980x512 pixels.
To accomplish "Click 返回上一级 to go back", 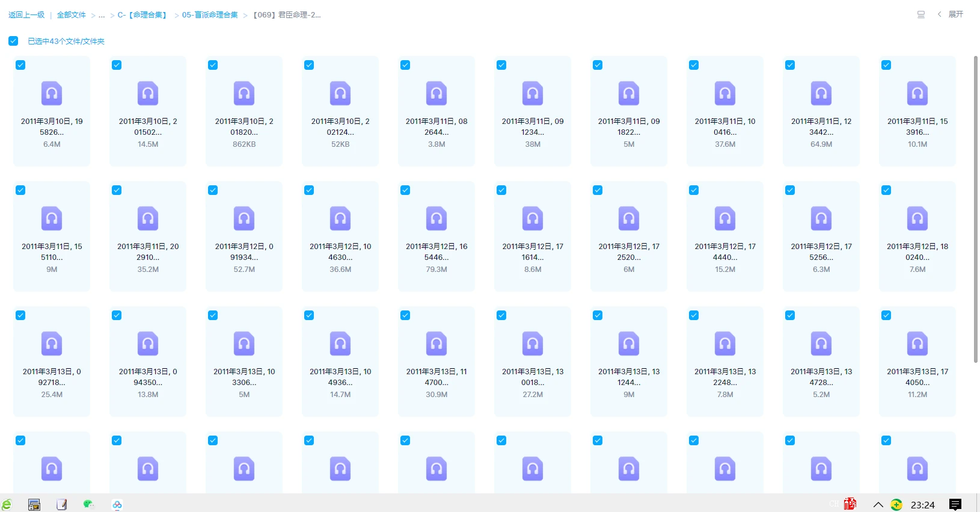I will coord(26,15).
